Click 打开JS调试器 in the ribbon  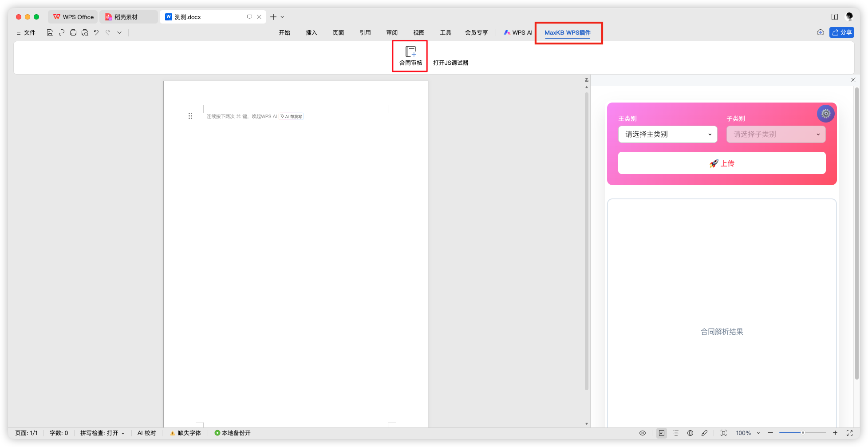(x=450, y=63)
